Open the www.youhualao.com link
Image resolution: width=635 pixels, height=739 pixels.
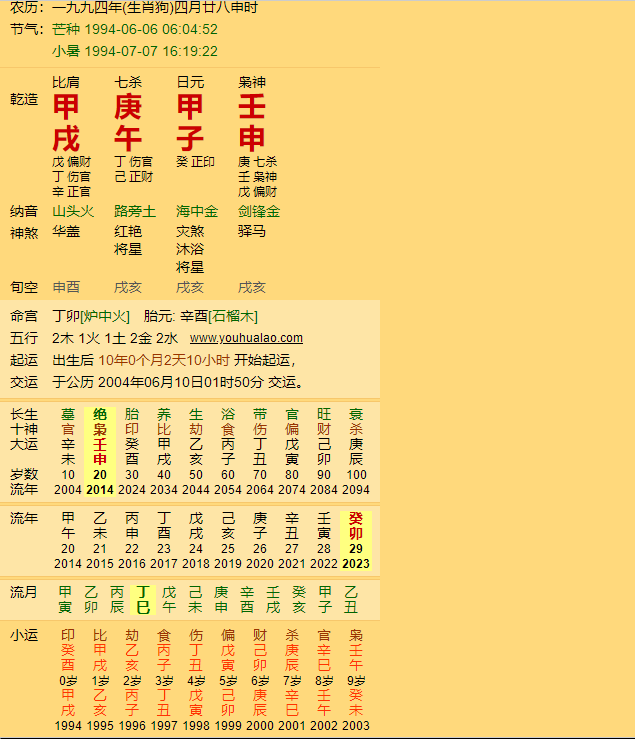point(246,338)
